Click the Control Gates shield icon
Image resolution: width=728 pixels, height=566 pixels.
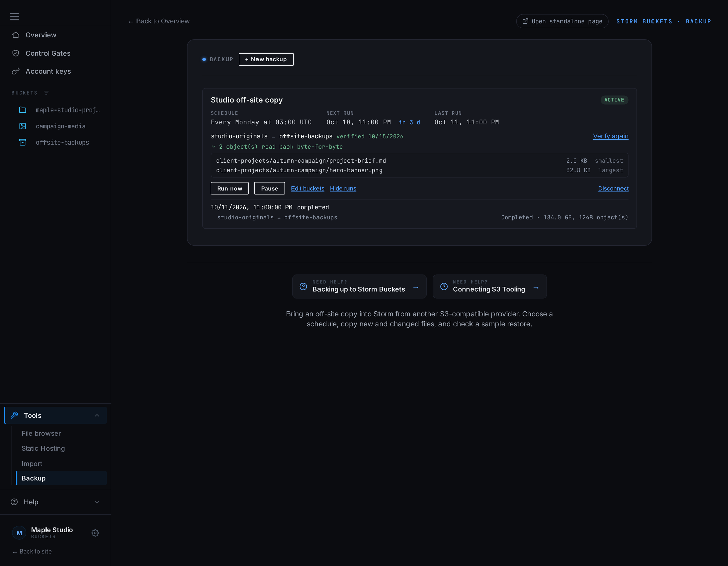point(16,53)
